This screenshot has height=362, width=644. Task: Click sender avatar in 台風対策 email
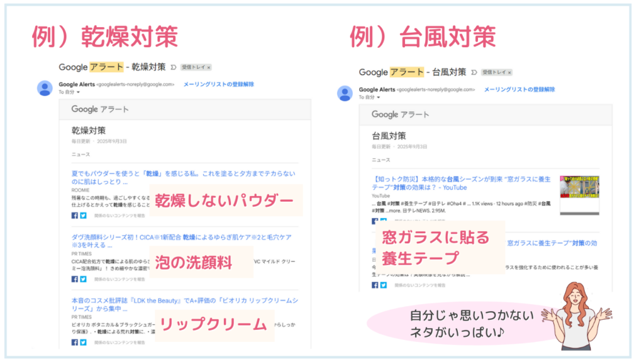(x=345, y=94)
